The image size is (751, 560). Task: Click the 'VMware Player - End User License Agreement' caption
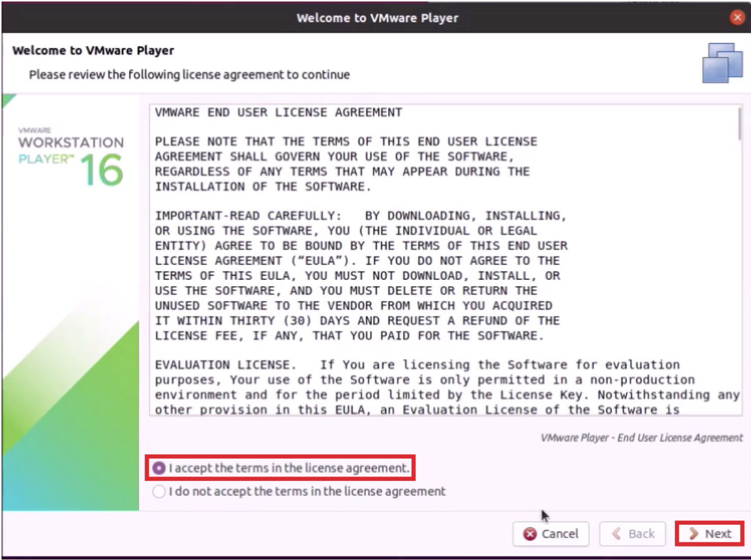[x=641, y=438]
